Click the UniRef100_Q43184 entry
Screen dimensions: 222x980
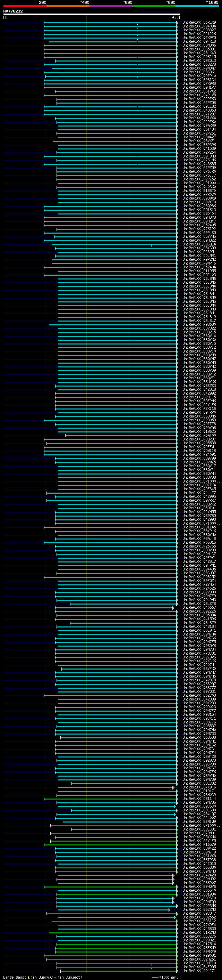click(x=199, y=626)
